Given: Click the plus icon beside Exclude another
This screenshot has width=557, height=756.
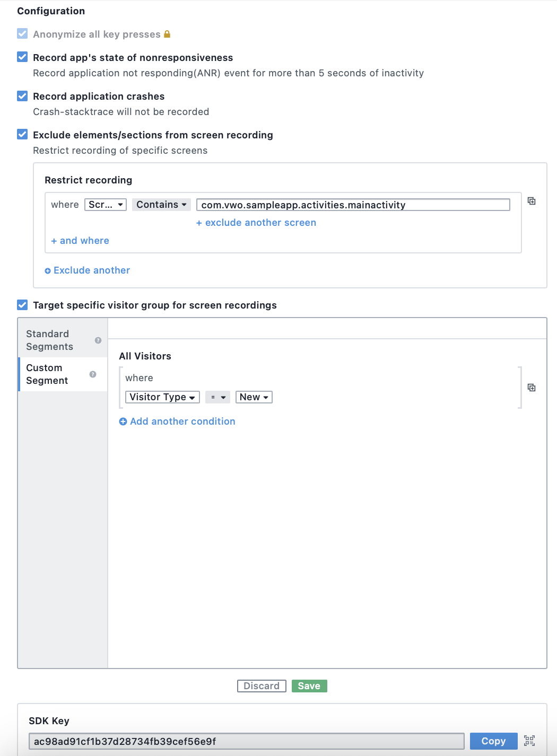Looking at the screenshot, I should click(48, 271).
